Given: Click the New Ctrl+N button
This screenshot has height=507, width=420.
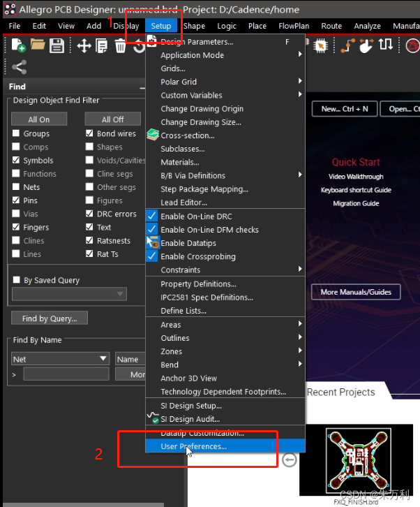Looking at the screenshot, I should pos(345,109).
